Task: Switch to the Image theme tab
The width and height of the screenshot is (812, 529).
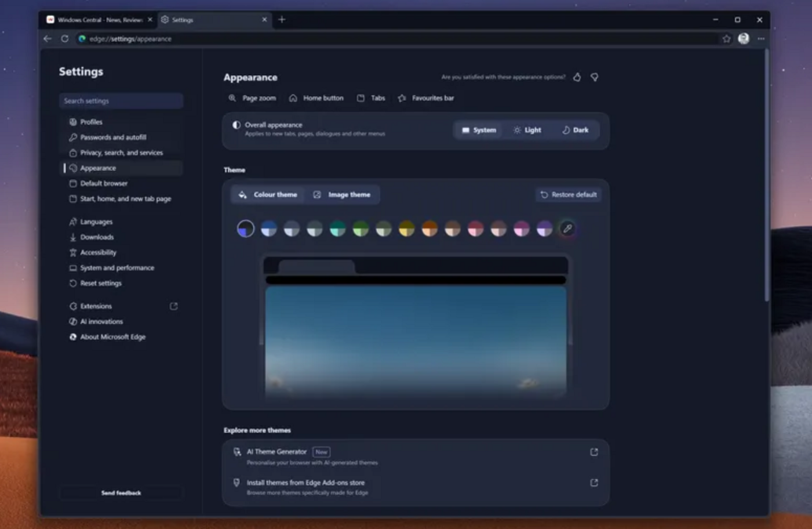Action: pyautogui.click(x=342, y=194)
